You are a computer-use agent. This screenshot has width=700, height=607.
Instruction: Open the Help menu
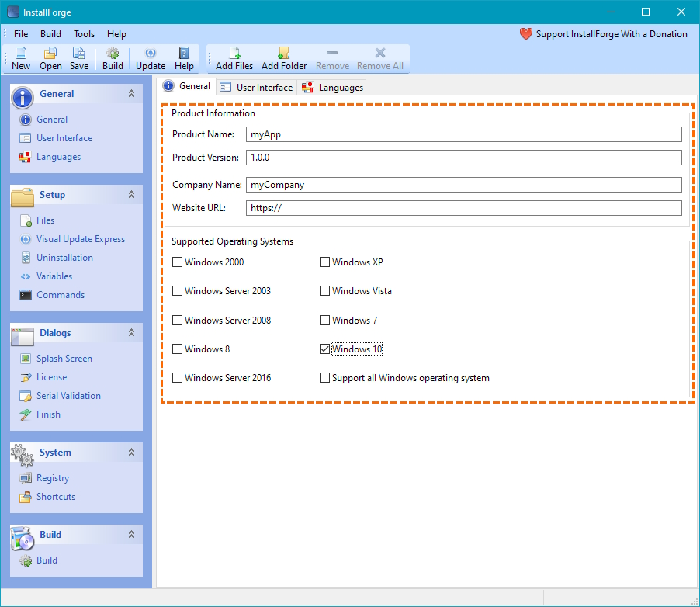[x=116, y=34]
